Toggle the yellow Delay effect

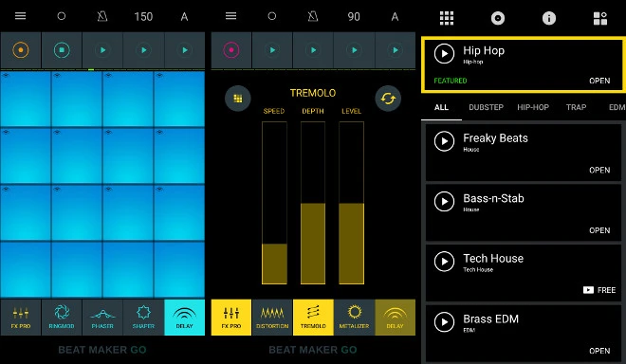[396, 318]
